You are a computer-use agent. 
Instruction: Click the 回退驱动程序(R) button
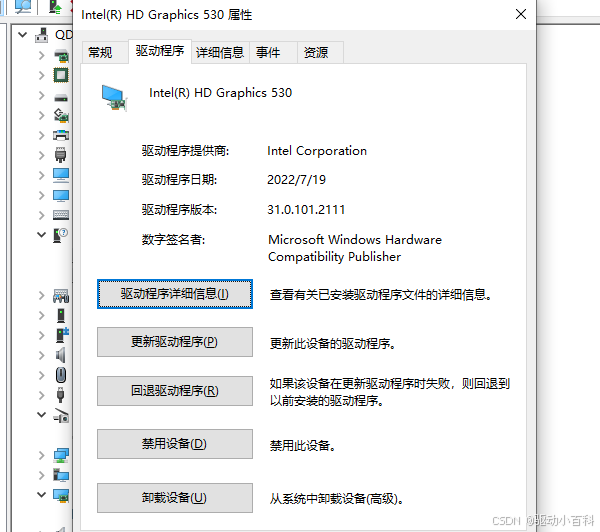[x=175, y=391]
